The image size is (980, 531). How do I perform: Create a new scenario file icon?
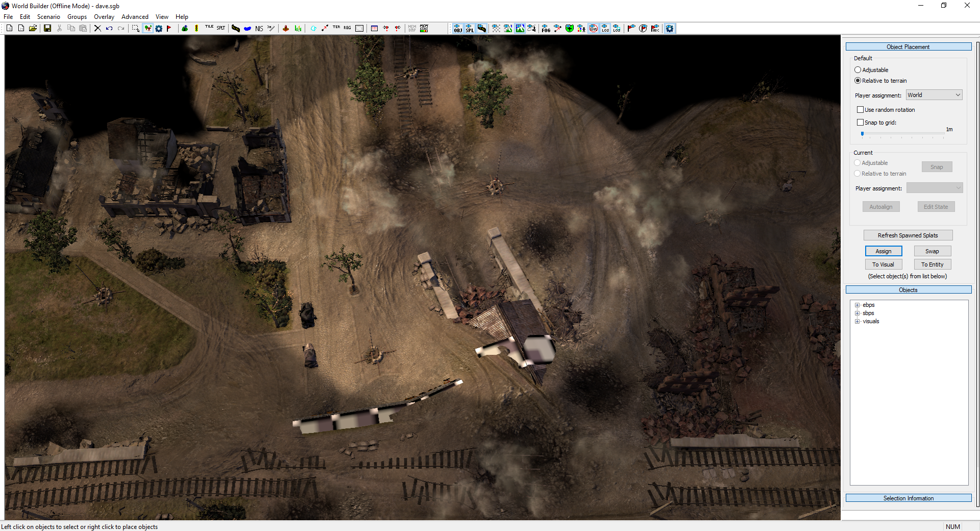click(9, 29)
